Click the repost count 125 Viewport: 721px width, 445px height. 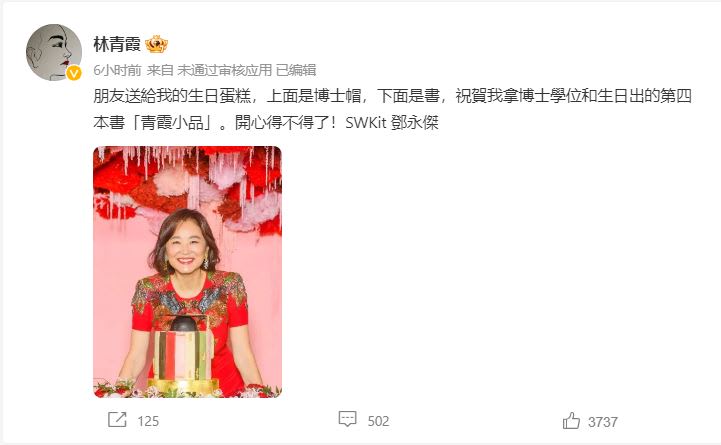click(x=148, y=421)
